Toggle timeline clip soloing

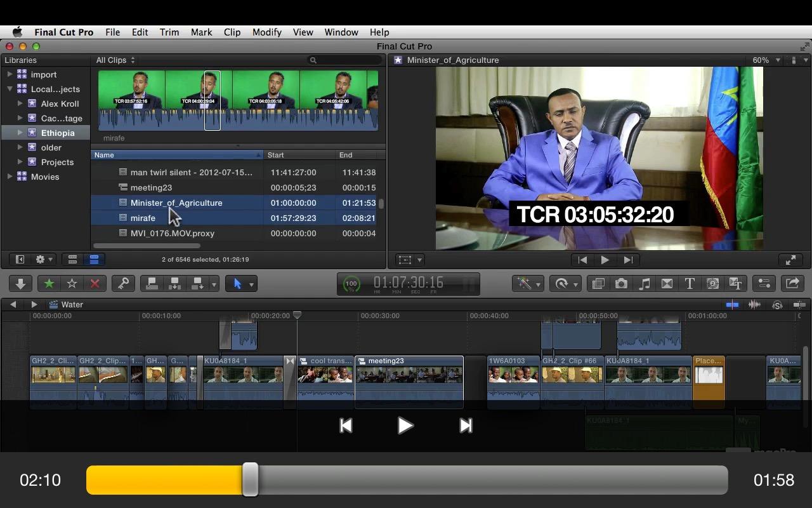[x=777, y=305]
